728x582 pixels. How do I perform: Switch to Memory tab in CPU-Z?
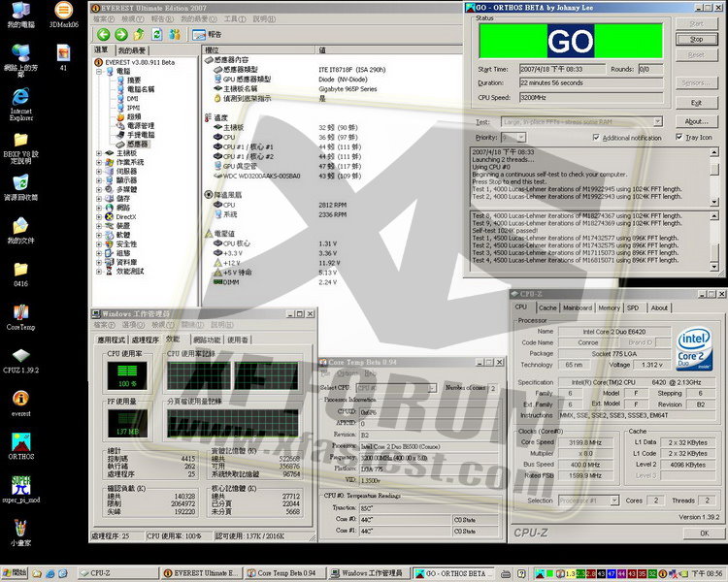click(x=609, y=307)
